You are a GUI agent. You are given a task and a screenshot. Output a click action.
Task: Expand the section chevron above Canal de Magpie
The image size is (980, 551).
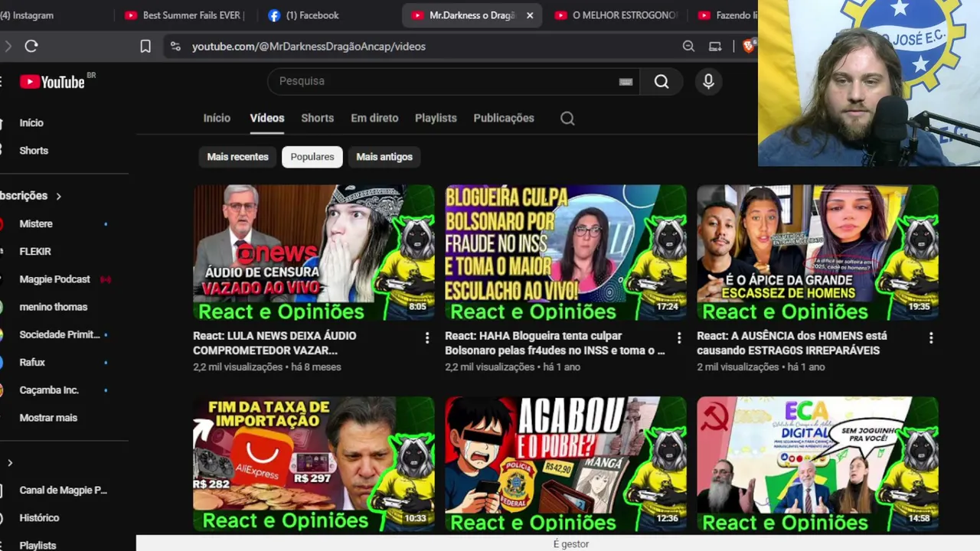[10, 463]
